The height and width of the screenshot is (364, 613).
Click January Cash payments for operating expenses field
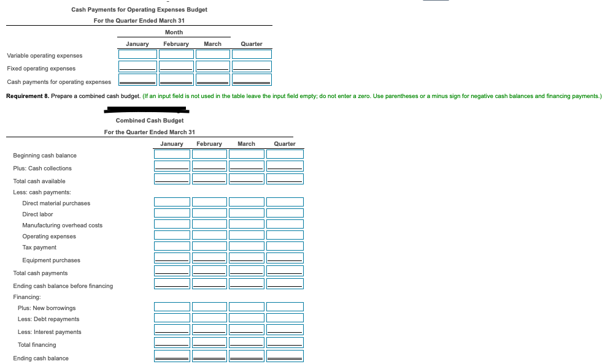pos(137,80)
